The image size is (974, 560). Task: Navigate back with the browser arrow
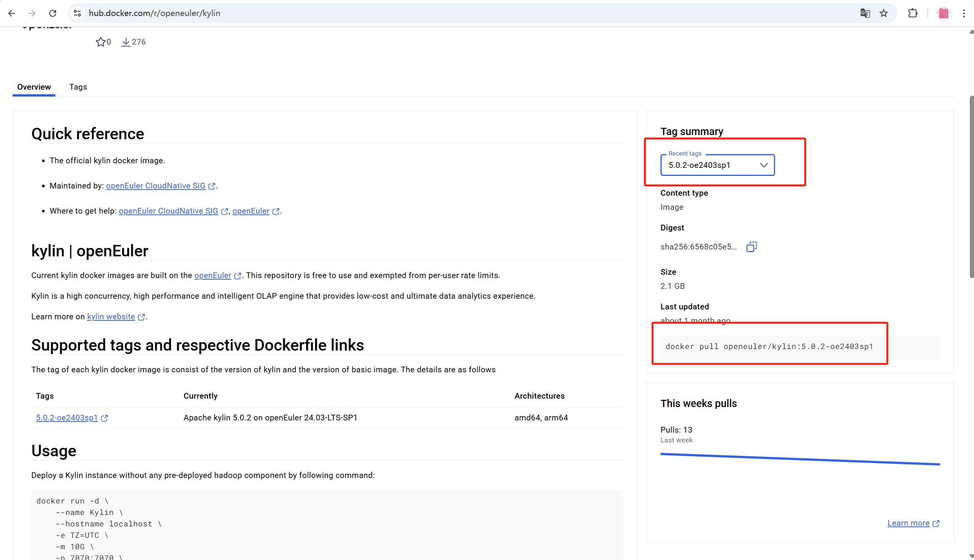click(x=11, y=13)
